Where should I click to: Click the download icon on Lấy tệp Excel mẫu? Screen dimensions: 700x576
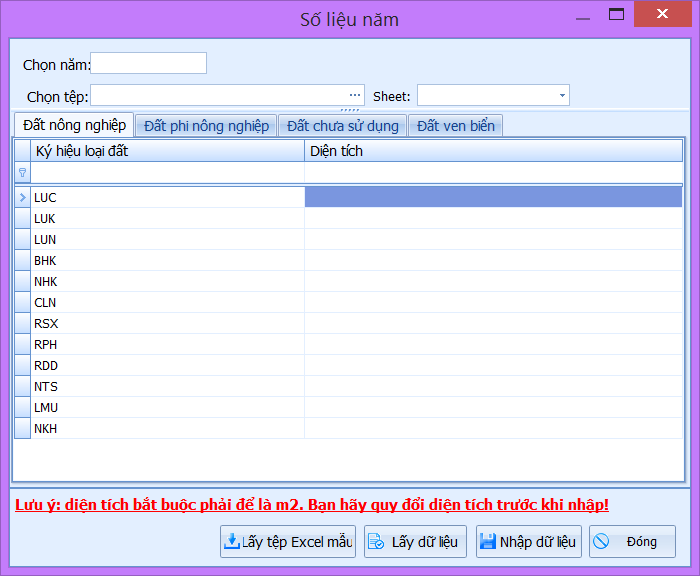[231, 542]
